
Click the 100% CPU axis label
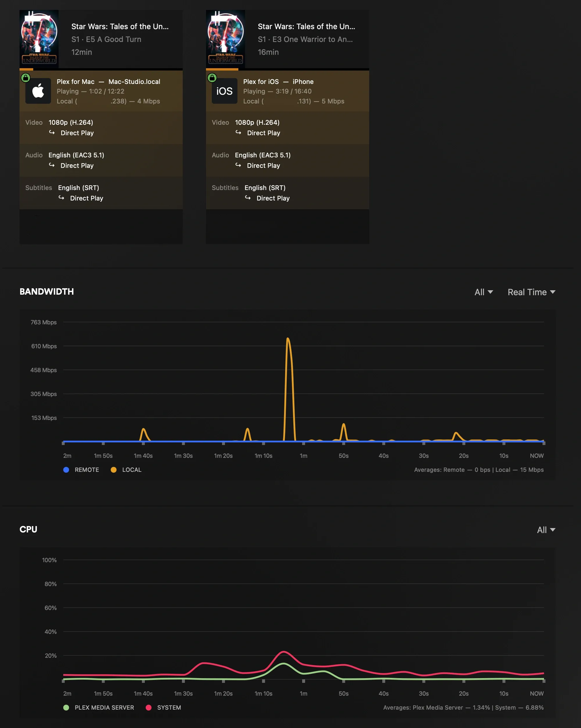(49, 560)
